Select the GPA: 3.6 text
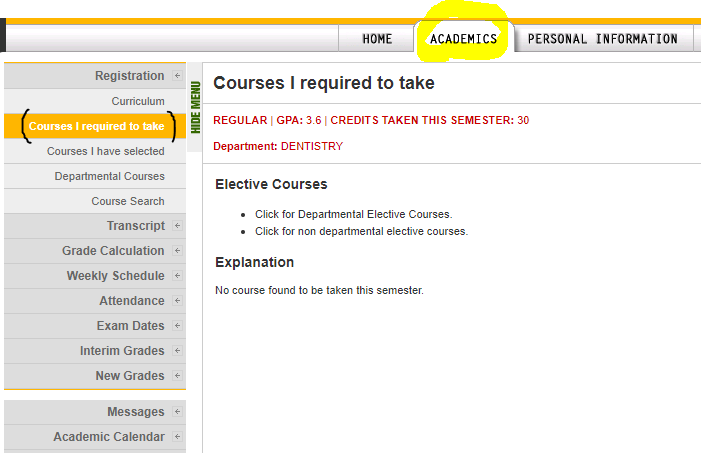The image size is (701, 453). tap(299, 120)
